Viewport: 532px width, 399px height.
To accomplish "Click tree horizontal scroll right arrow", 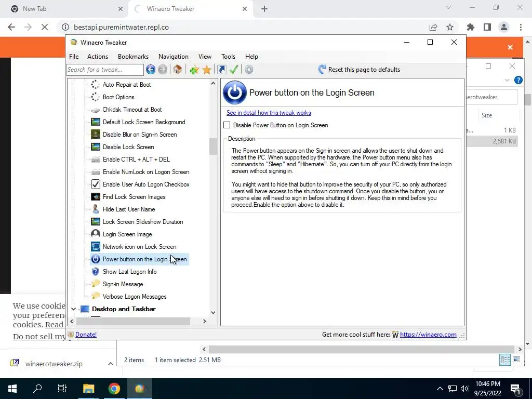I will (205, 321).
